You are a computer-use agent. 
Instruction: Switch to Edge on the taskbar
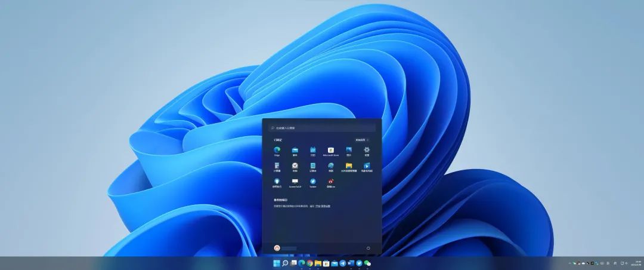[x=302, y=263]
